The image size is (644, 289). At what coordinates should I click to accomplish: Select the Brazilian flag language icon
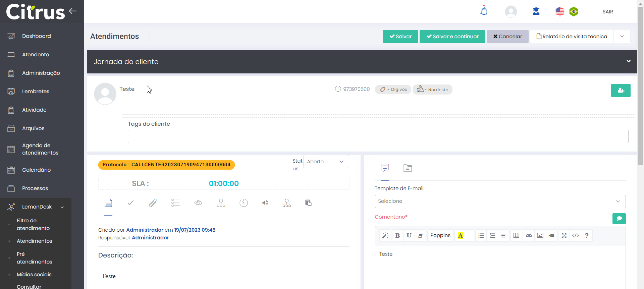click(574, 12)
